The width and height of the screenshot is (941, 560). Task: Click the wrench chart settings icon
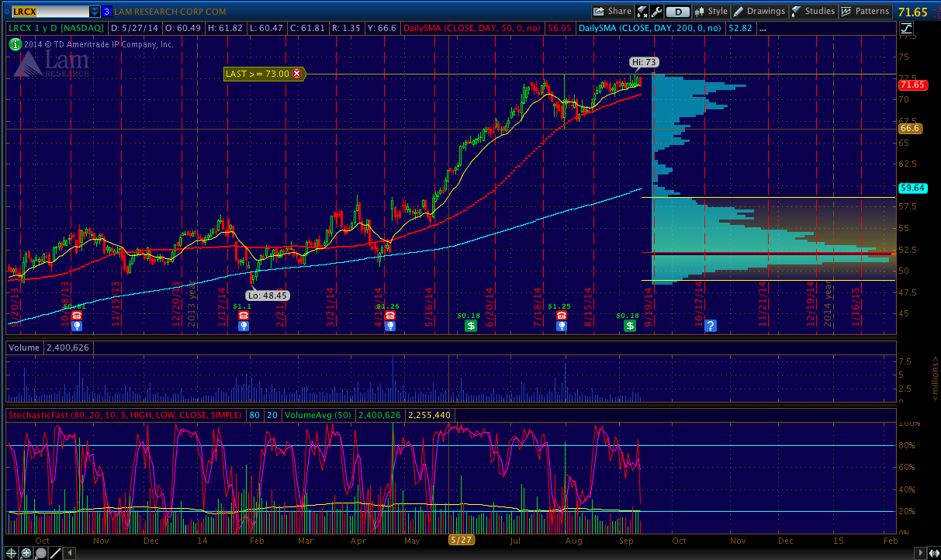[656, 12]
